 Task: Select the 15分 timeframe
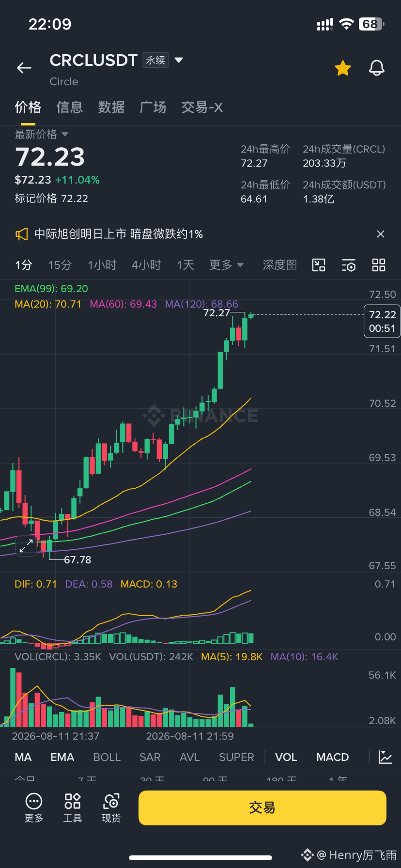tap(60, 265)
